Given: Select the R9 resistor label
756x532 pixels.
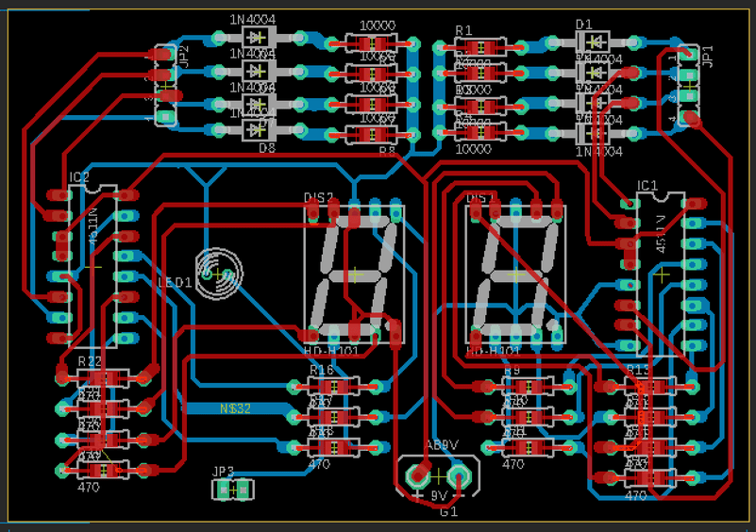Looking at the screenshot, I should [x=512, y=371].
